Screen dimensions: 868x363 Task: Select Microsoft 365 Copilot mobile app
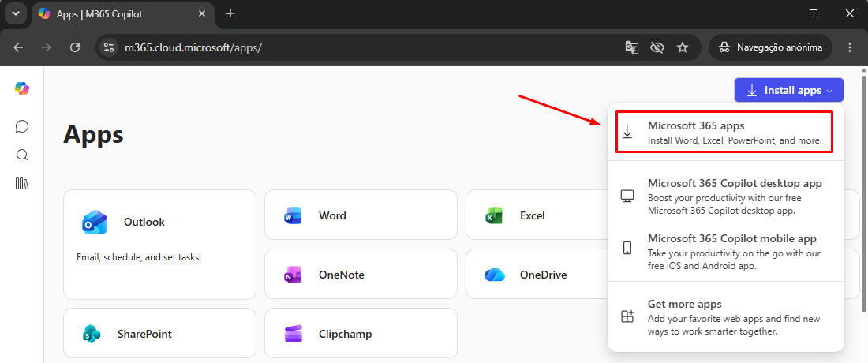[x=726, y=252]
